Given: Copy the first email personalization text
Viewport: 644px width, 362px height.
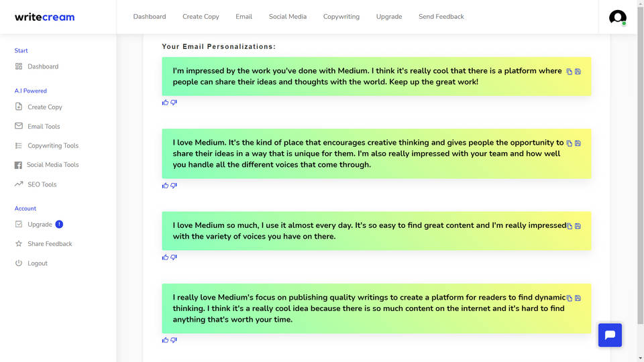Looking at the screenshot, I should point(570,72).
